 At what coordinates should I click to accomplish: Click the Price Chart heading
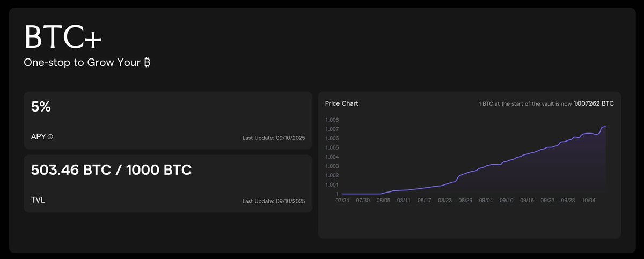[341, 103]
